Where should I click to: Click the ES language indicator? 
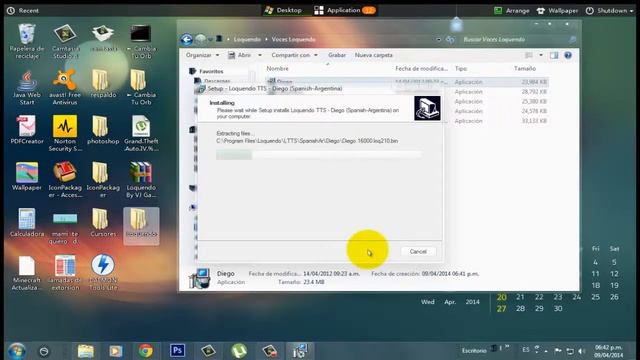tap(526, 350)
